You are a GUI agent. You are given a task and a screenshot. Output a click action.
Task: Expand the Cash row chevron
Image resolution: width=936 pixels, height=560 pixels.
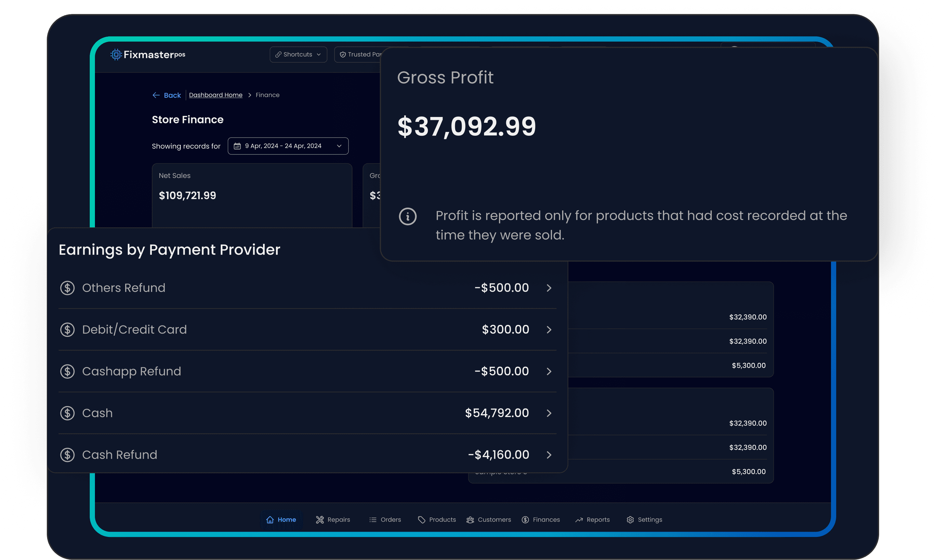(x=548, y=413)
